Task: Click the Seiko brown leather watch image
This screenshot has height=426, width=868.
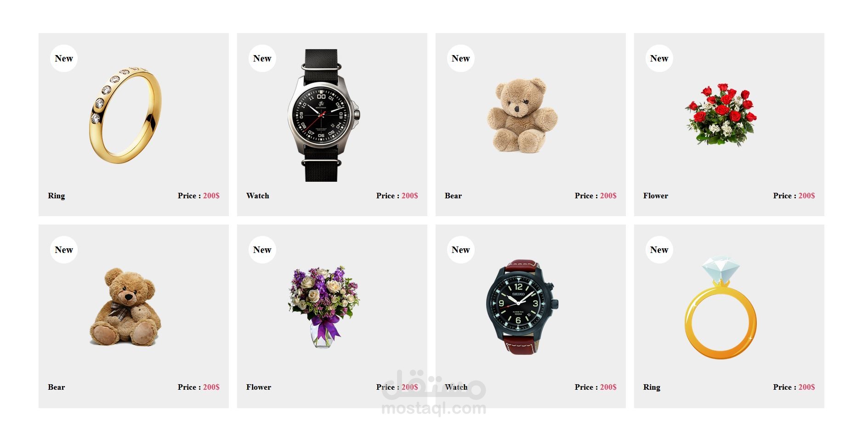Action: tap(522, 306)
